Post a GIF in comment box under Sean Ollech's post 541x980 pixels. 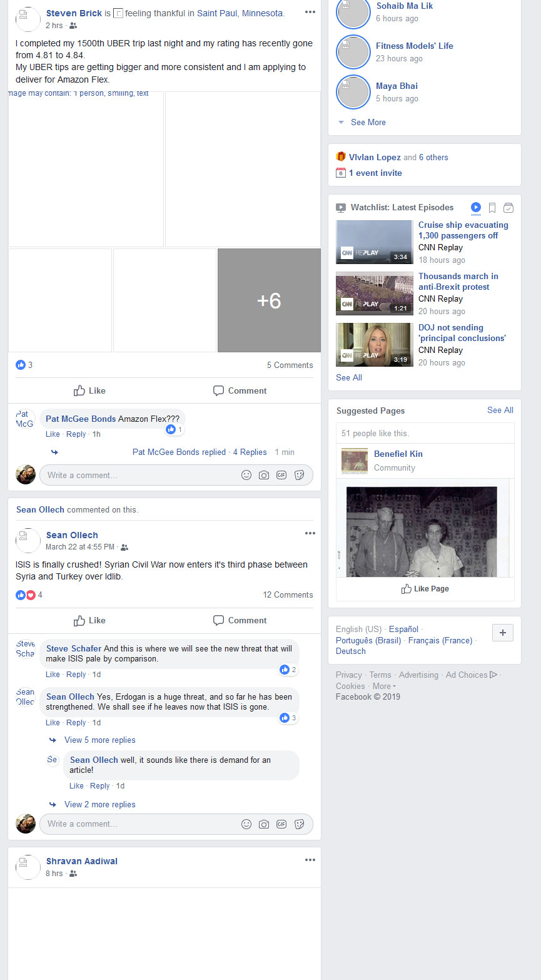point(281,824)
